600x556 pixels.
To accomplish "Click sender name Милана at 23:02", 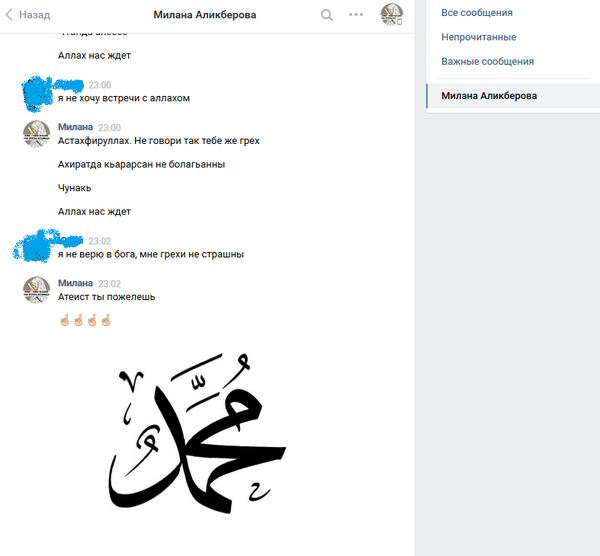I will [75, 283].
